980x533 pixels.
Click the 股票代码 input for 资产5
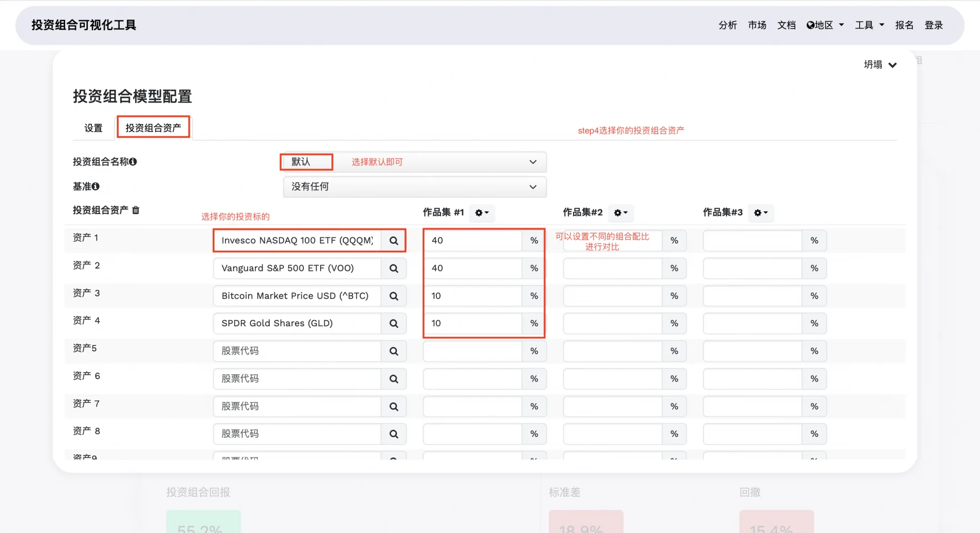[x=296, y=351]
